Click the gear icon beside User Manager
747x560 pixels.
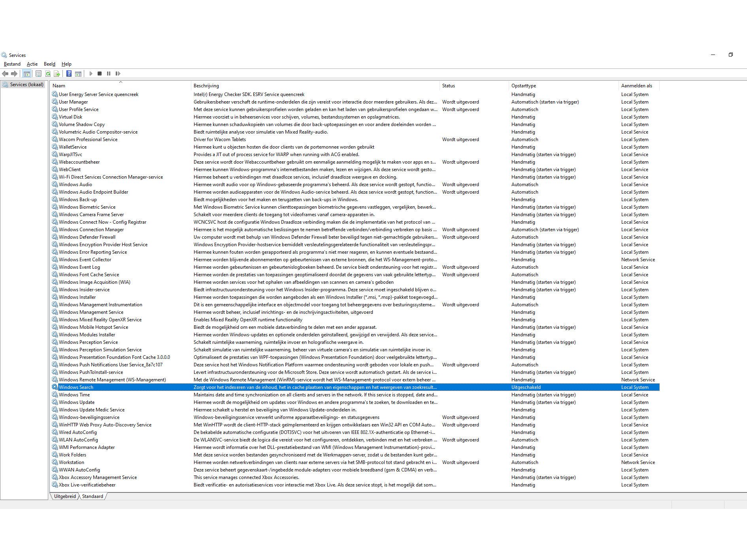(x=55, y=102)
